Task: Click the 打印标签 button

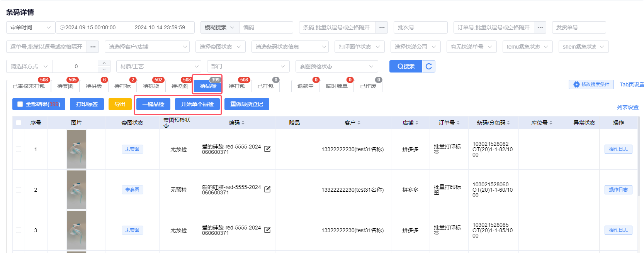Action: tap(87, 104)
